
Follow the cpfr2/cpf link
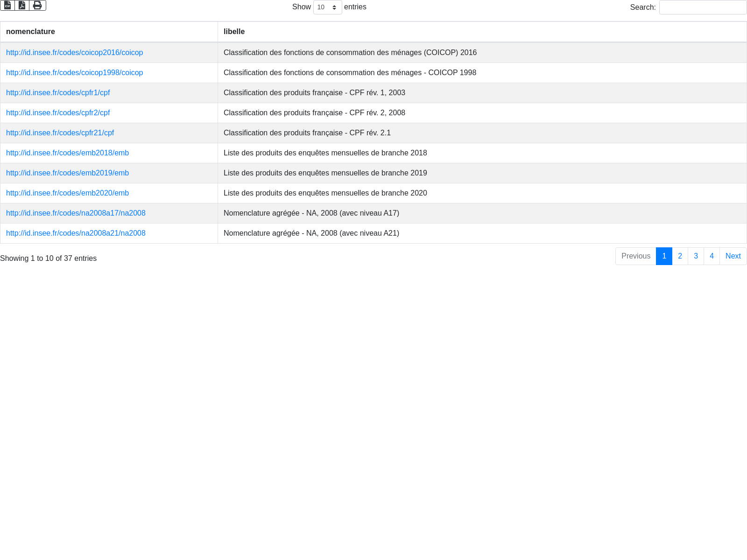point(58,113)
